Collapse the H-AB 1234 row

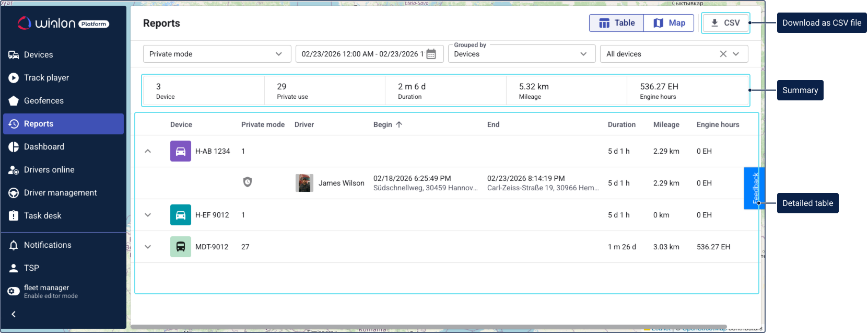tap(148, 151)
